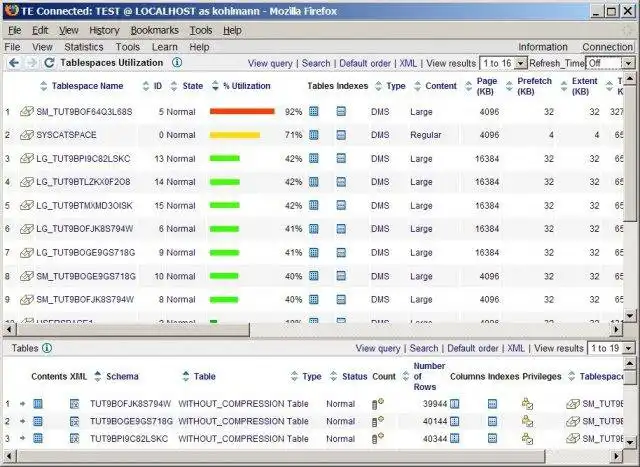Click count icon for TUT9BPI9C82LSKC table row

[378, 438]
